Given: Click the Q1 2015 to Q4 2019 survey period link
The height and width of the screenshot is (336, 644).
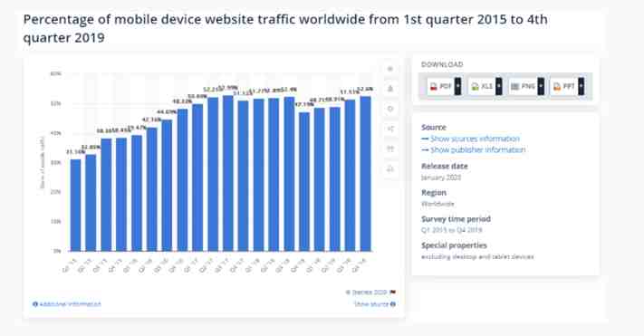Looking at the screenshot, I should tap(451, 230).
